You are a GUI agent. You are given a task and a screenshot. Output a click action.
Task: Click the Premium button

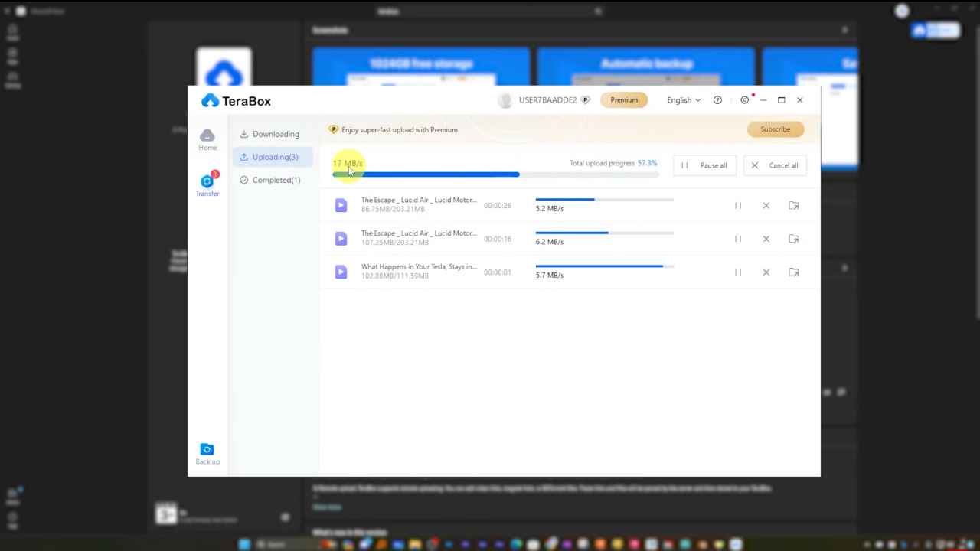pos(624,100)
